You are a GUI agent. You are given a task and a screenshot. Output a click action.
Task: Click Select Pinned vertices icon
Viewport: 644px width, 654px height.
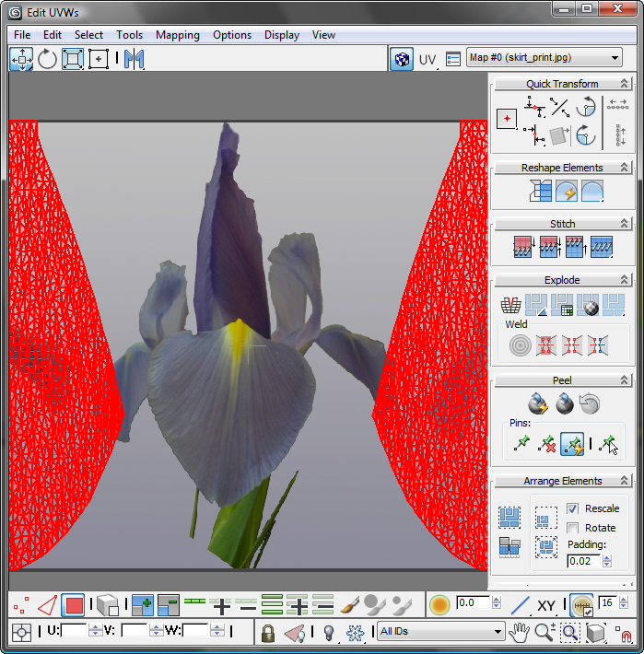click(608, 444)
